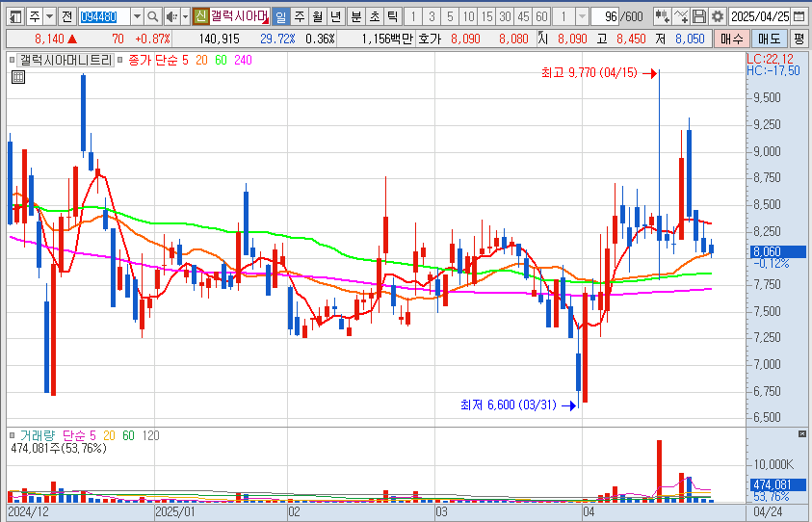The width and height of the screenshot is (812, 522).
Task: Click the green 60-day moving average label
Action: [221, 60]
